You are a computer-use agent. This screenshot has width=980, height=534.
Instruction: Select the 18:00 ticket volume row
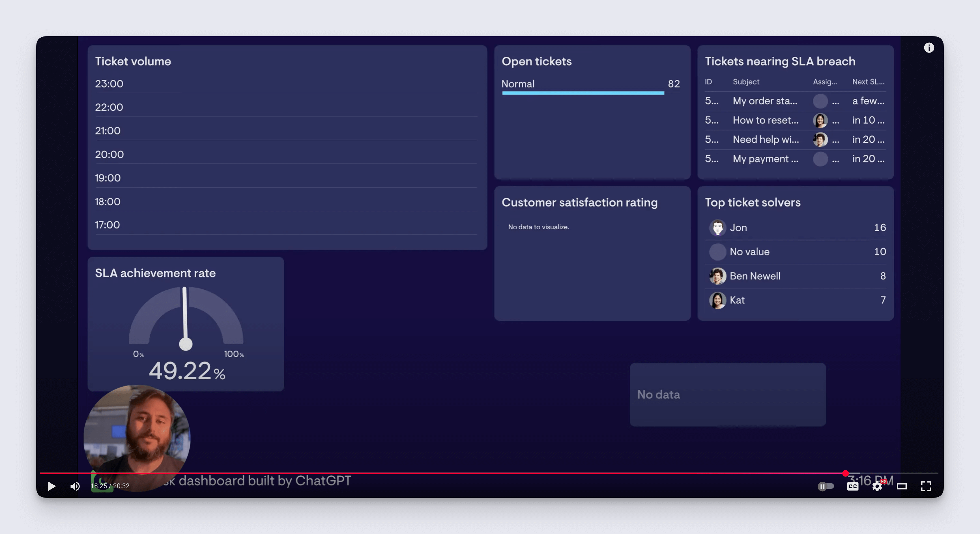(286, 202)
